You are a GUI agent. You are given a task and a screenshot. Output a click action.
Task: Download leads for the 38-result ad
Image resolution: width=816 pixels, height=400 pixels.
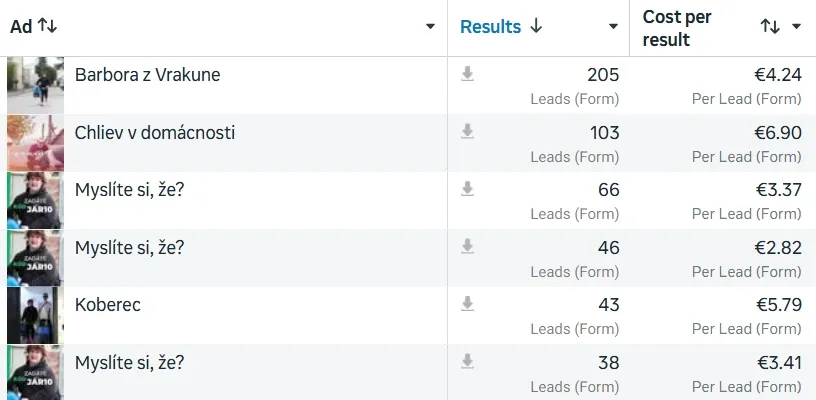(x=467, y=362)
